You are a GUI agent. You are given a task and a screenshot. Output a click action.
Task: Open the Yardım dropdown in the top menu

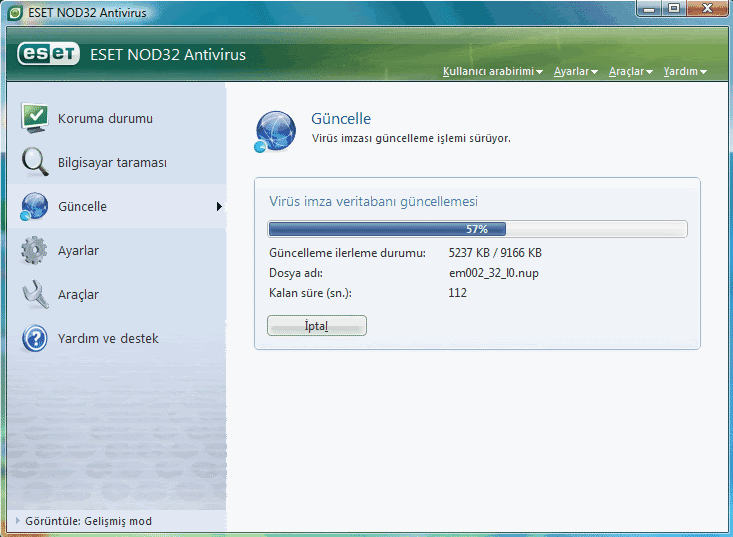tap(685, 72)
